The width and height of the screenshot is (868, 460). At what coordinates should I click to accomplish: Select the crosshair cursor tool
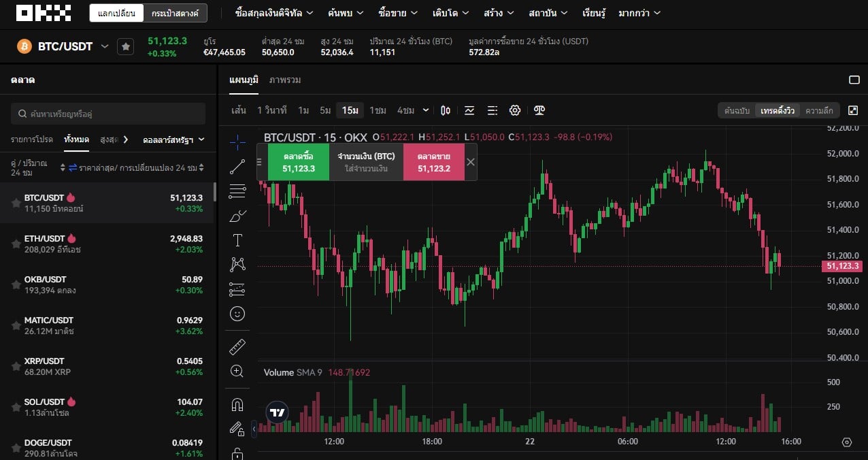coord(237,142)
